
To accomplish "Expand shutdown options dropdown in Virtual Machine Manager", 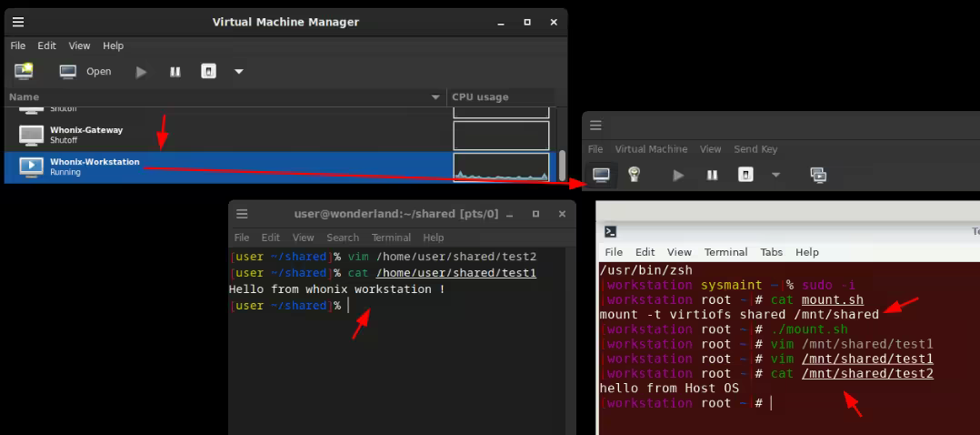I will point(238,71).
